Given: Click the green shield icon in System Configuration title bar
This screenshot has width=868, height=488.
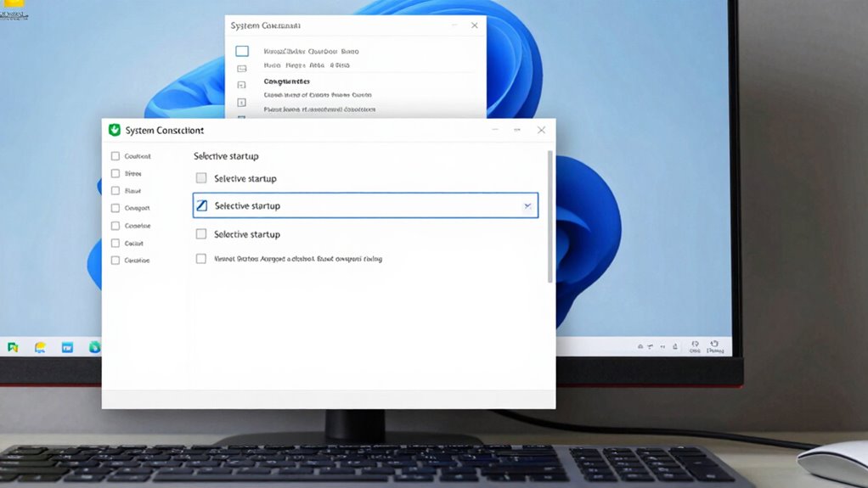Looking at the screenshot, I should tap(115, 130).
